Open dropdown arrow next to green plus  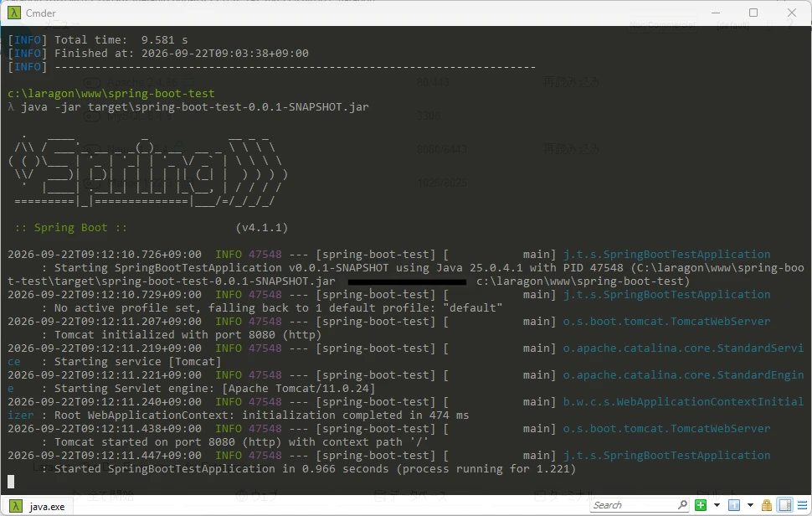coord(717,505)
